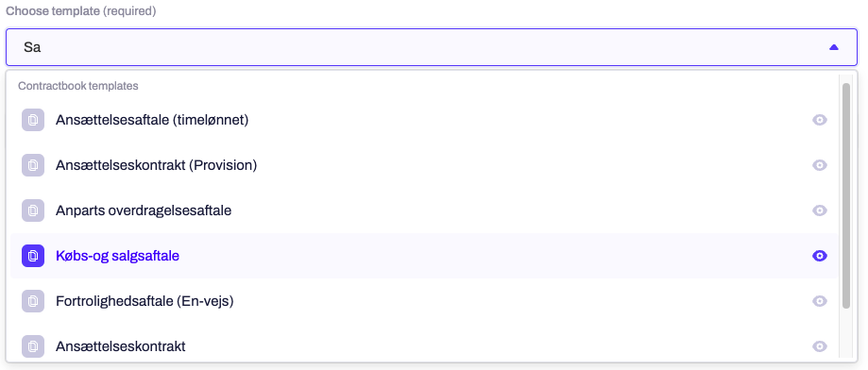Click the document icon beside Anparts overdragelsesaftale
Screen dimensions: 868x370
click(33, 210)
